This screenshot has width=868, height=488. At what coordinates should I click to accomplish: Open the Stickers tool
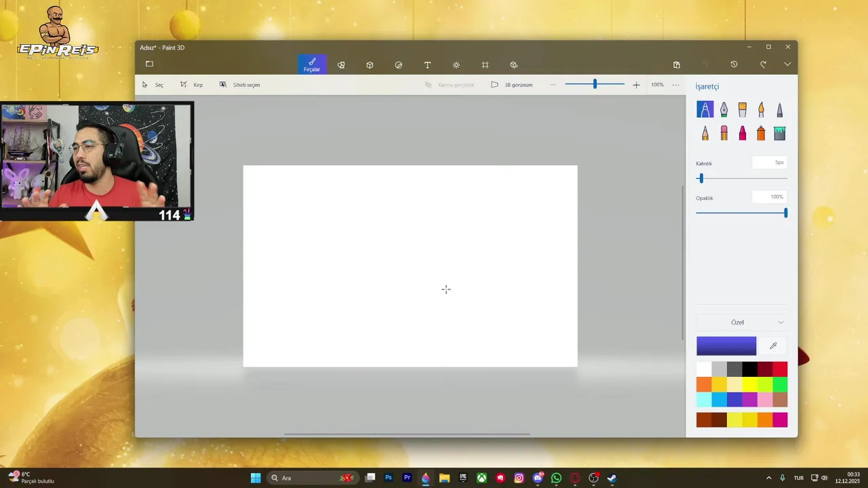coord(399,65)
